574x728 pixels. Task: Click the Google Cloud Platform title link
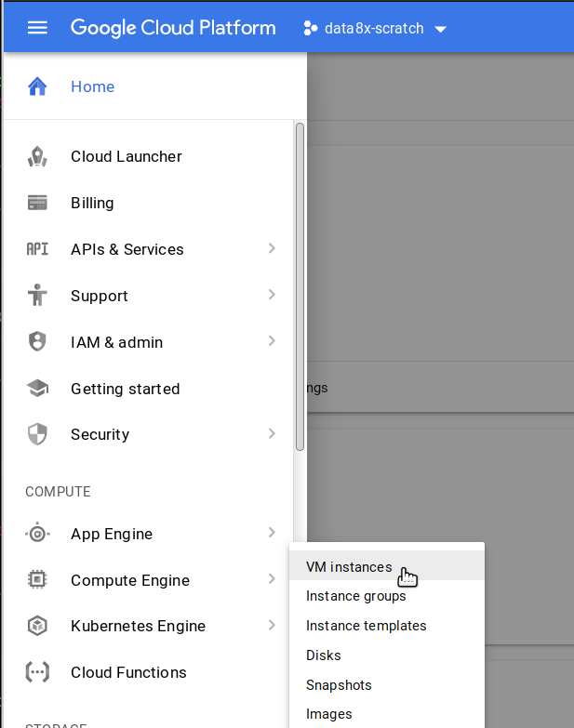173,28
